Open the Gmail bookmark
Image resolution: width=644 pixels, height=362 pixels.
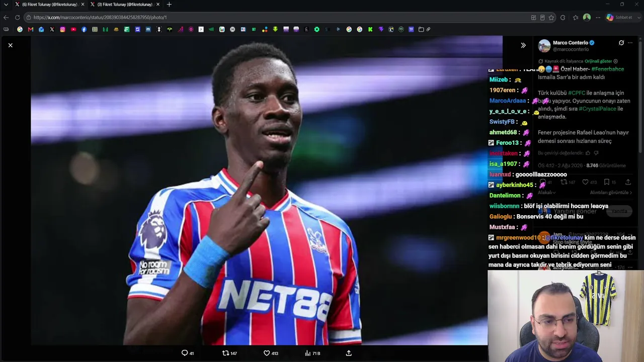(x=31, y=29)
